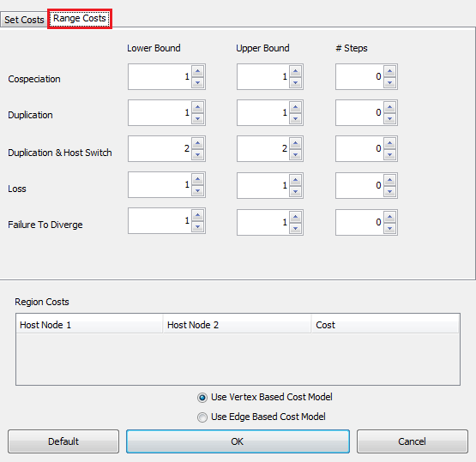Focus the Loss # Steps input field
The height and width of the screenshot is (462, 476).
[x=359, y=185]
